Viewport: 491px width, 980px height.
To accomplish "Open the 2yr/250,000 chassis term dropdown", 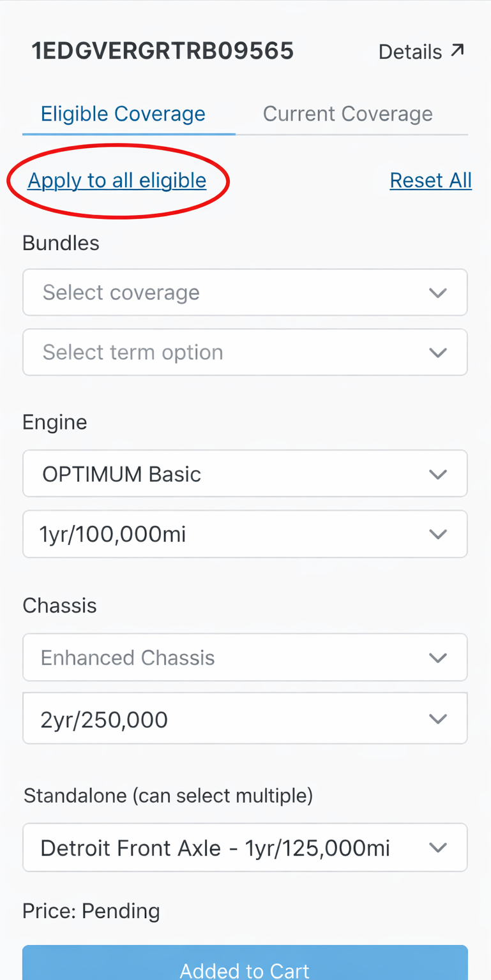I will pyautogui.click(x=245, y=718).
